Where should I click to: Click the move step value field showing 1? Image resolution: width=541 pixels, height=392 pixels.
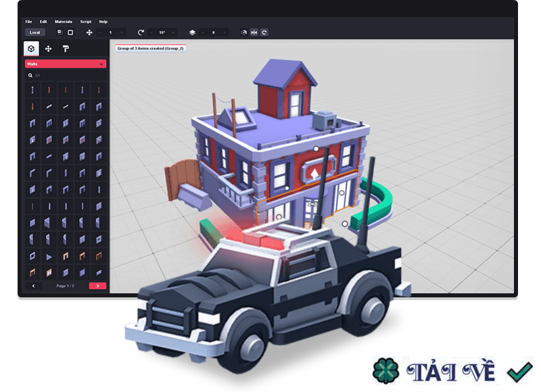tap(111, 32)
